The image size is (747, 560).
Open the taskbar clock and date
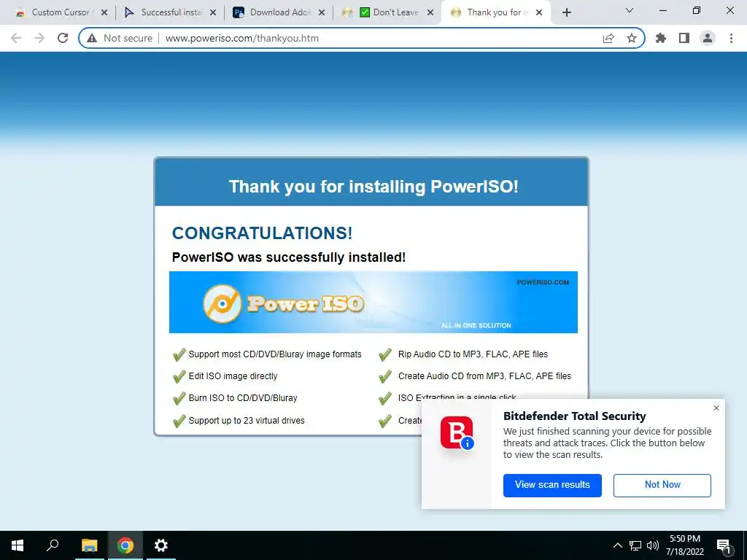tap(684, 545)
